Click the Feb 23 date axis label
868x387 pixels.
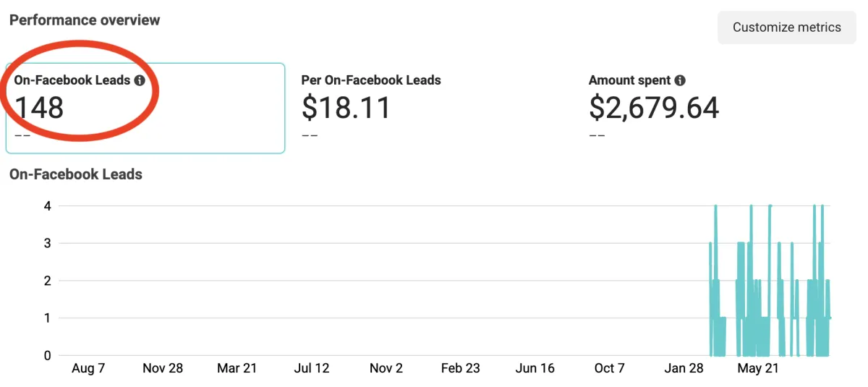(x=461, y=368)
